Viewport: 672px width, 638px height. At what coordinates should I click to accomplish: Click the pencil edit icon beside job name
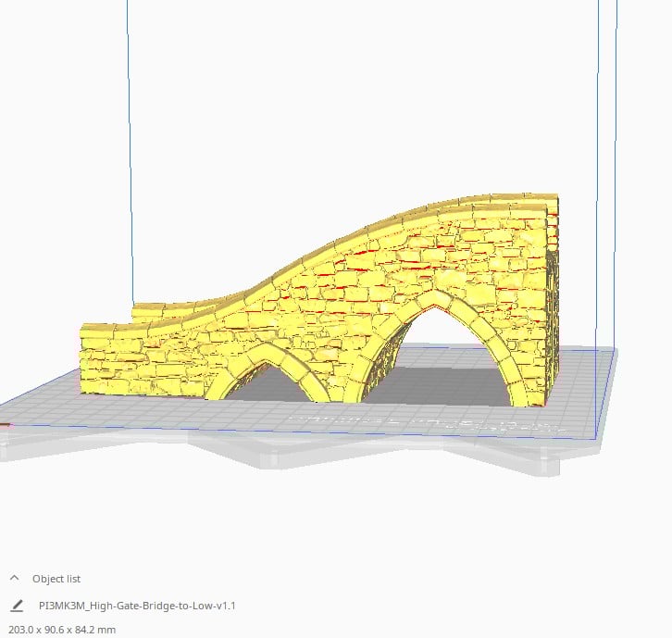[16, 606]
